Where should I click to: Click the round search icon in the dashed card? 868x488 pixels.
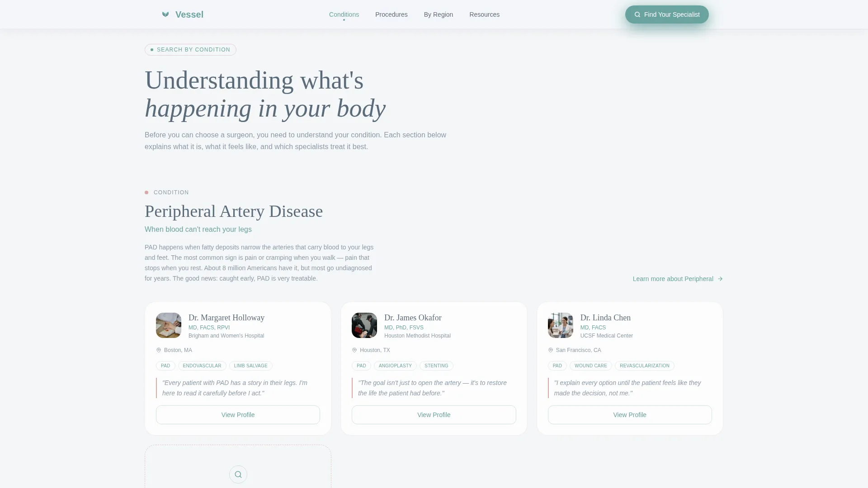coord(238,474)
